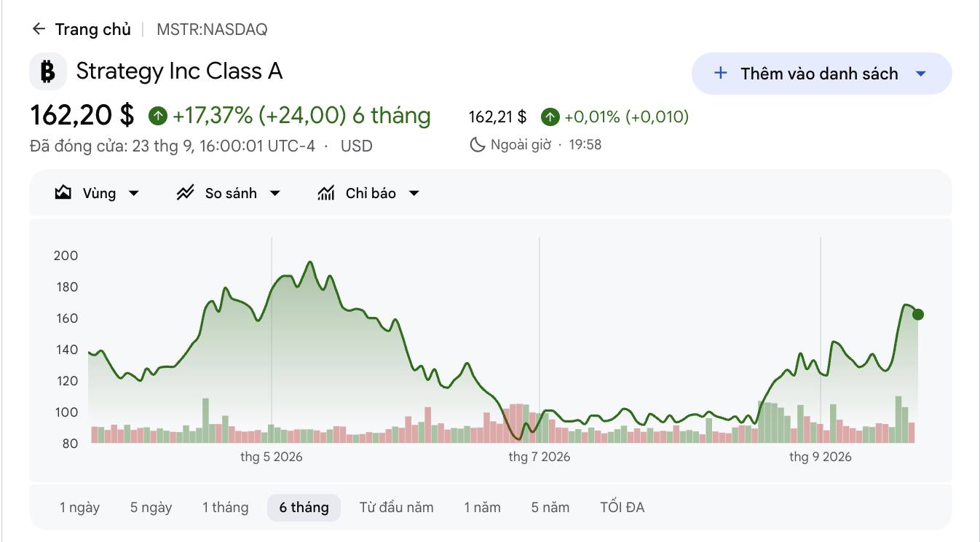Click the plus icon in Thêm vào danh sách
This screenshot has height=542, width=980.
(721, 73)
